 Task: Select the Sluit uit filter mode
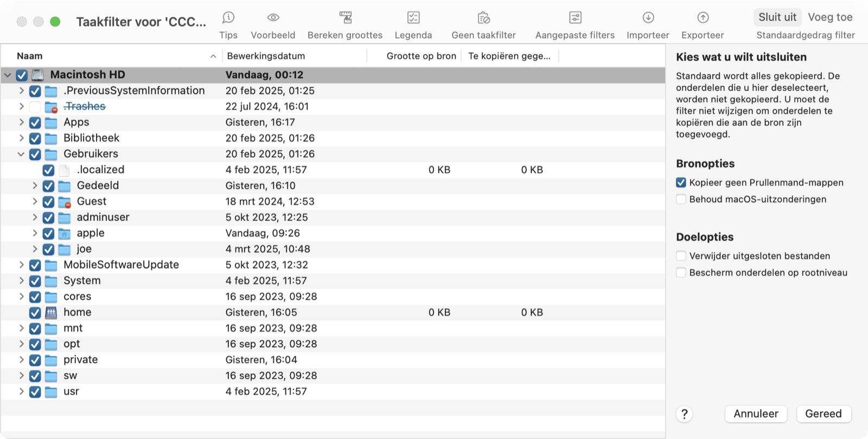tap(777, 17)
